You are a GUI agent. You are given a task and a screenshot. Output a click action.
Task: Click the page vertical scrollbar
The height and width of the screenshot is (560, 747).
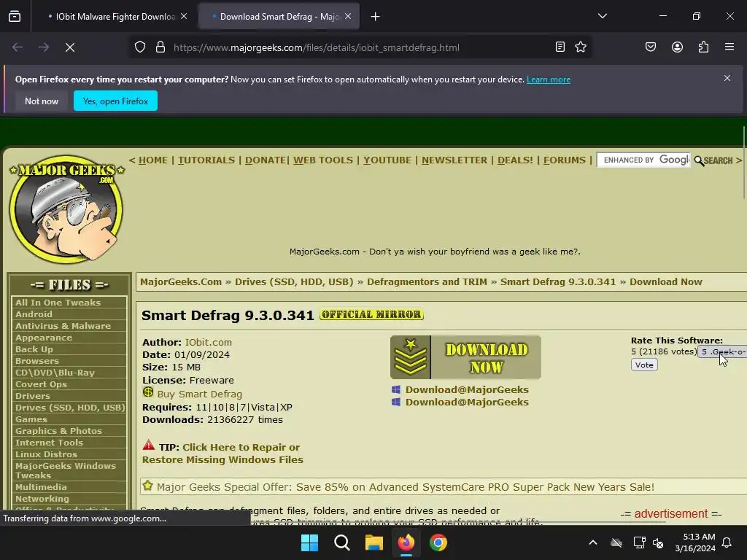tap(743, 163)
